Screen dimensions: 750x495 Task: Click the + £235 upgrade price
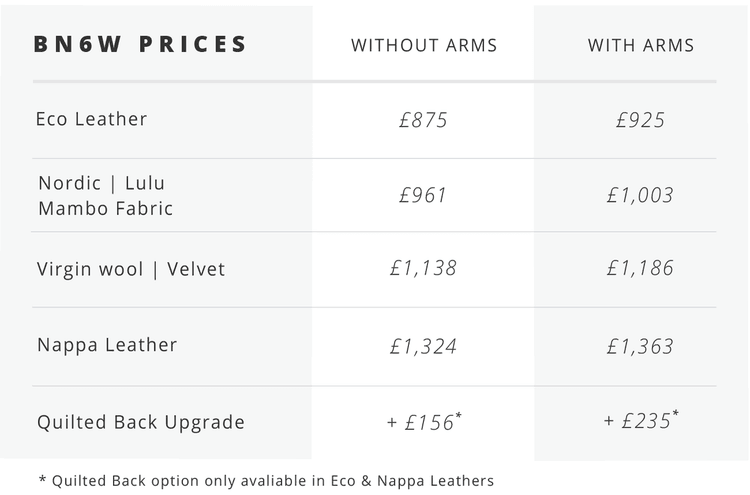point(638,423)
